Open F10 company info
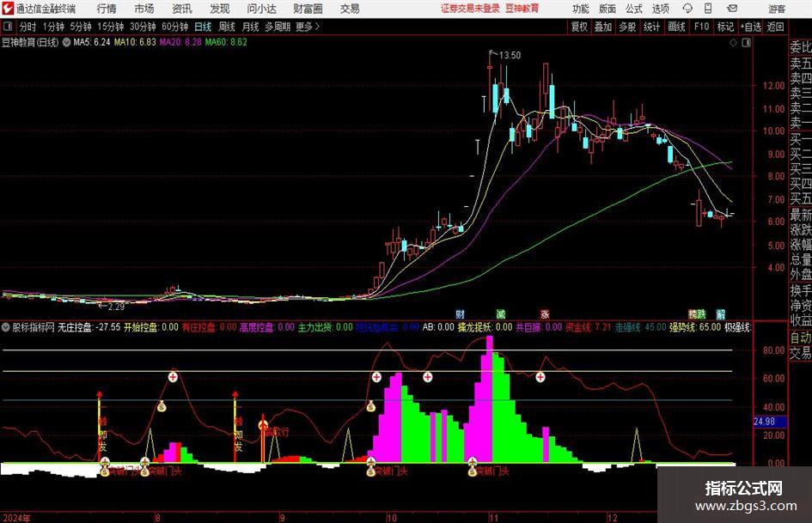The width and height of the screenshot is (812, 523). pyautogui.click(x=701, y=27)
